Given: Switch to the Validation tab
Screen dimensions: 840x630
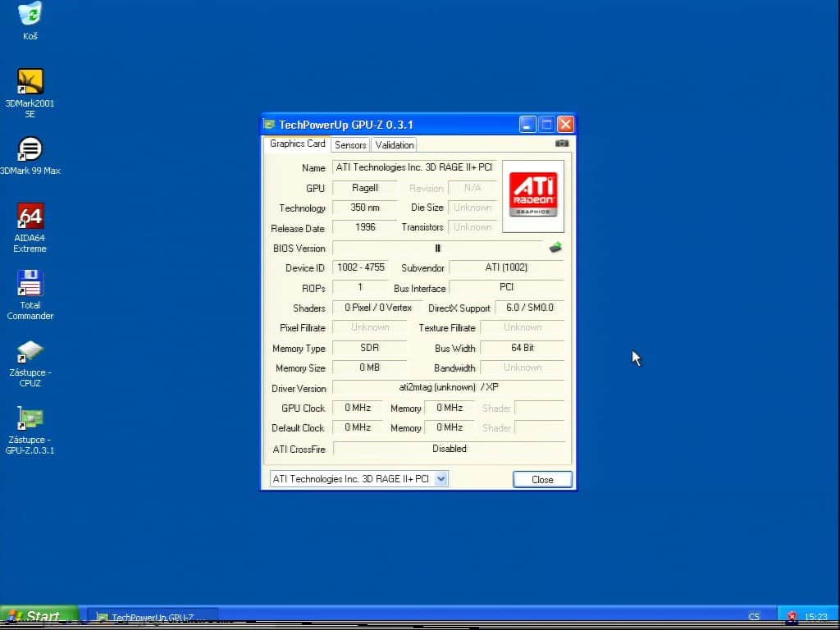Looking at the screenshot, I should pos(395,145).
